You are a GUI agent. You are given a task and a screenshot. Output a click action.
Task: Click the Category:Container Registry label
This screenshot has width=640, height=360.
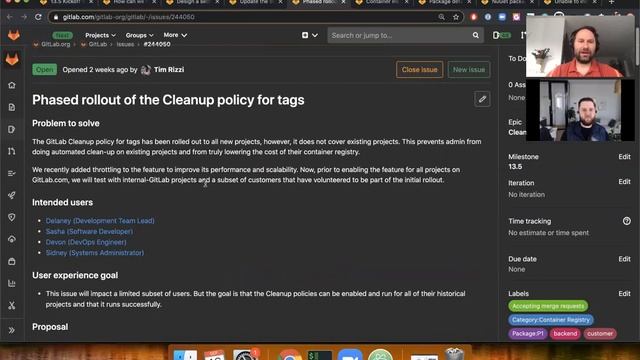pos(551,320)
